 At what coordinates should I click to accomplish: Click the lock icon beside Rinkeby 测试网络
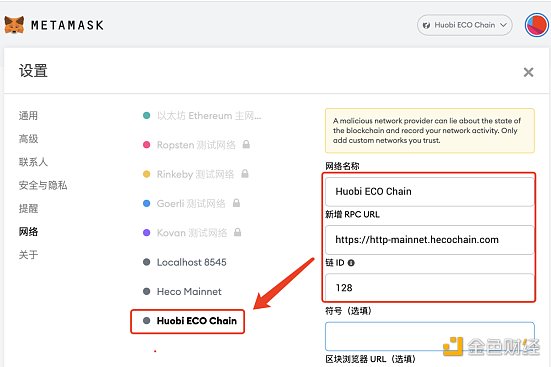245,174
